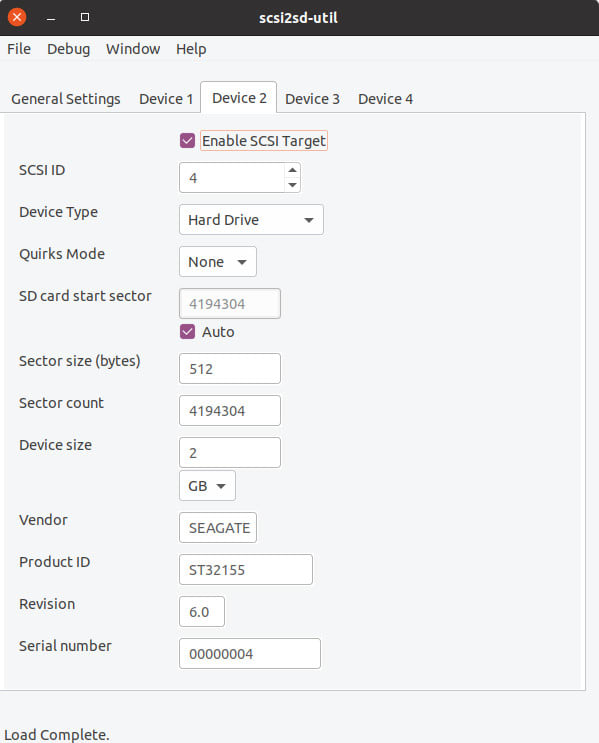Viewport: 599px width, 743px height.
Task: Click the scsi2sd-util window title
Action: point(298,18)
